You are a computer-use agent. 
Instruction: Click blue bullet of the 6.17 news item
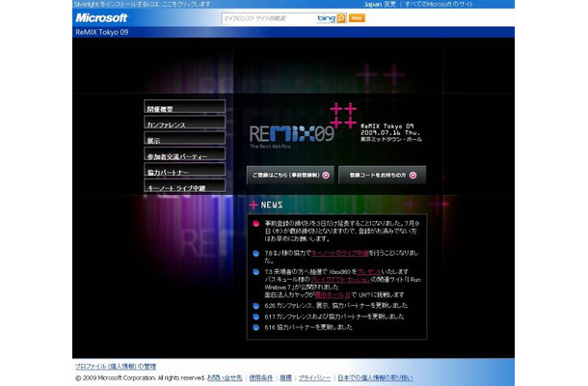click(x=255, y=317)
